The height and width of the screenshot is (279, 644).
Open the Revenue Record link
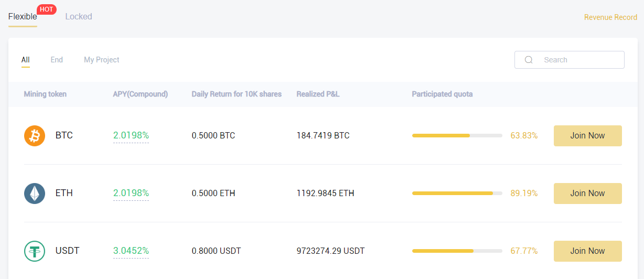(610, 17)
